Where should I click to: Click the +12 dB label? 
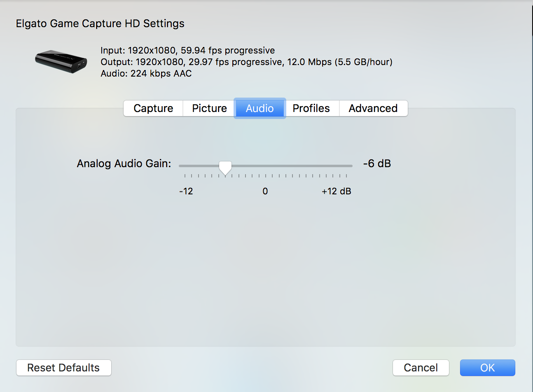pyautogui.click(x=337, y=191)
